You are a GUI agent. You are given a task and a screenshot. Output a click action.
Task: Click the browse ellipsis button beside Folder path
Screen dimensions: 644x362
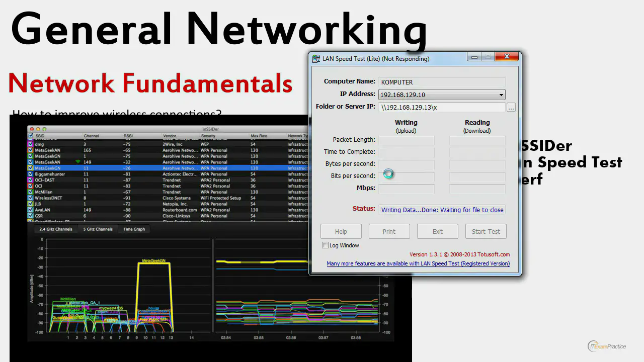pos(511,107)
